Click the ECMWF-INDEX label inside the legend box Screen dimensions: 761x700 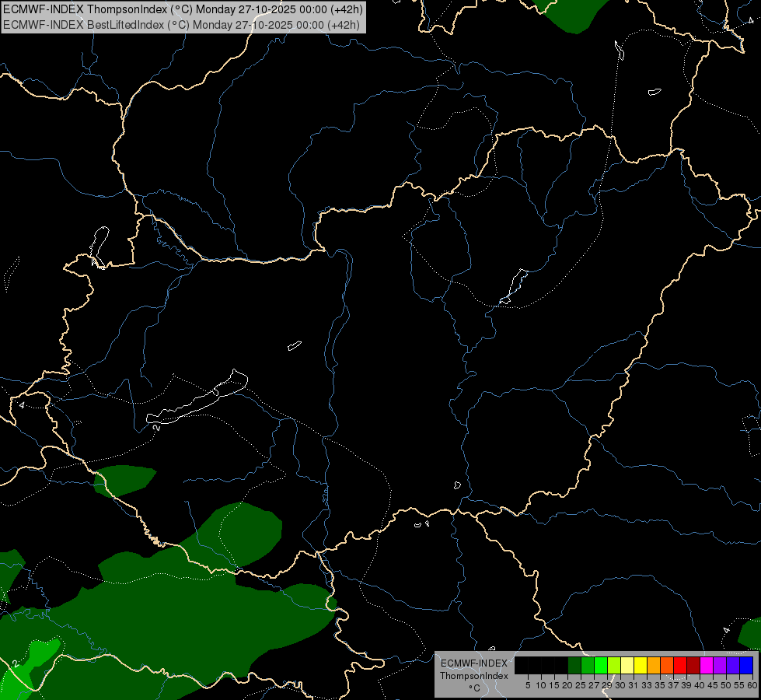474,663
